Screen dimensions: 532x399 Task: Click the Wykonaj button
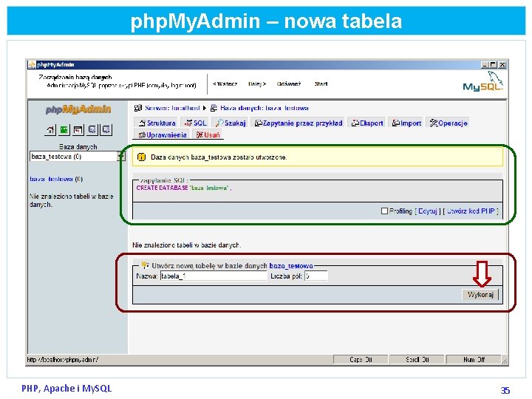click(480, 295)
